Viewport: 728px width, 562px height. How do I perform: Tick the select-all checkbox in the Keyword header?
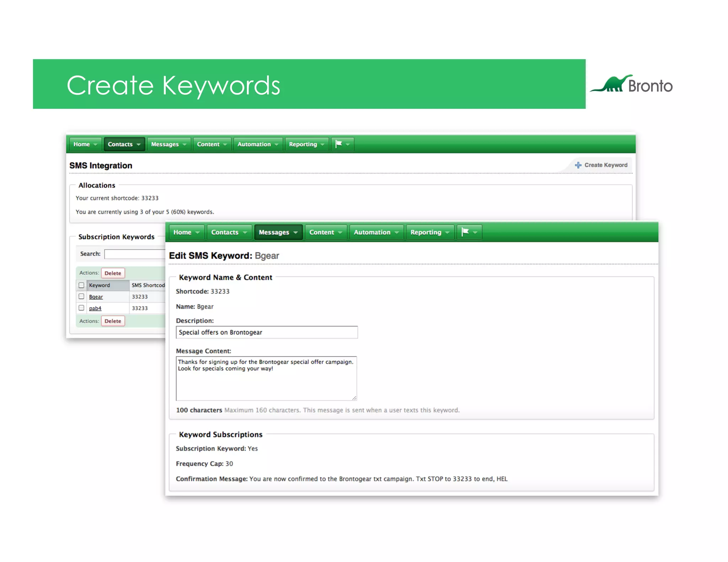point(81,285)
